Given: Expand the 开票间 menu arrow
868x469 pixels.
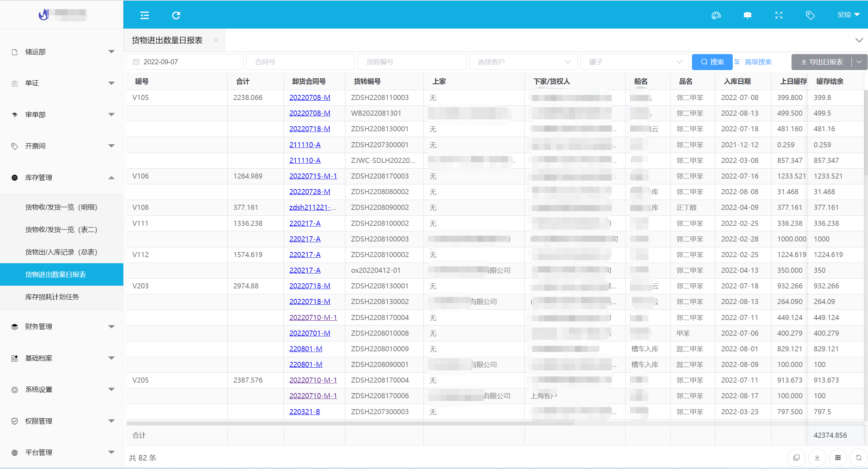Looking at the screenshot, I should [111, 146].
